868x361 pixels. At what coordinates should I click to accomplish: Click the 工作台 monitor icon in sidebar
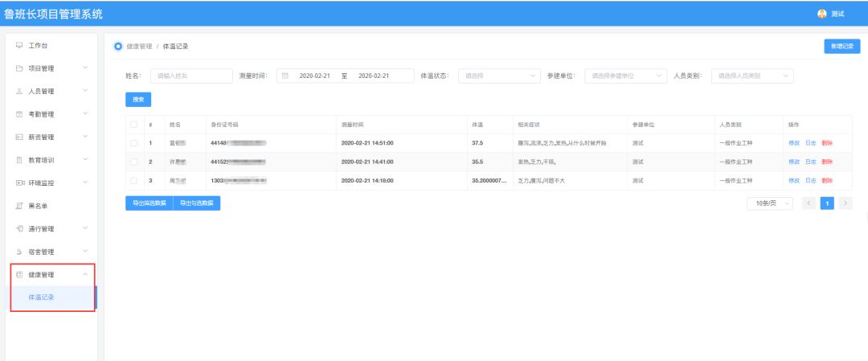pyautogui.click(x=19, y=46)
